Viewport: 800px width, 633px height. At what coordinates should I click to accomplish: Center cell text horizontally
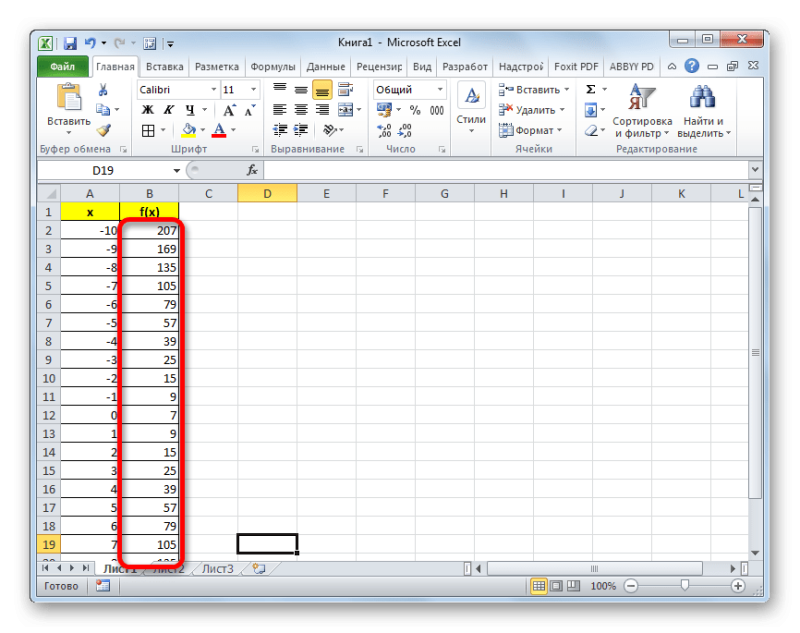pos(301,110)
